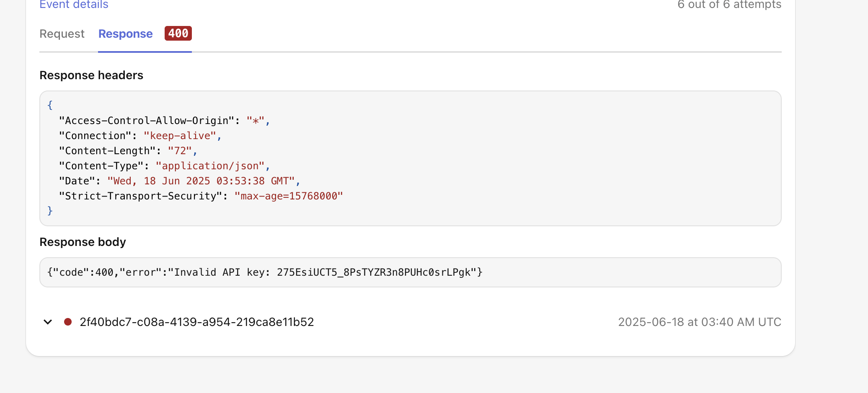Click the 2f40bdc7-c08a-4139-a954-219ca8e11b52 attempt ID

(x=197, y=322)
